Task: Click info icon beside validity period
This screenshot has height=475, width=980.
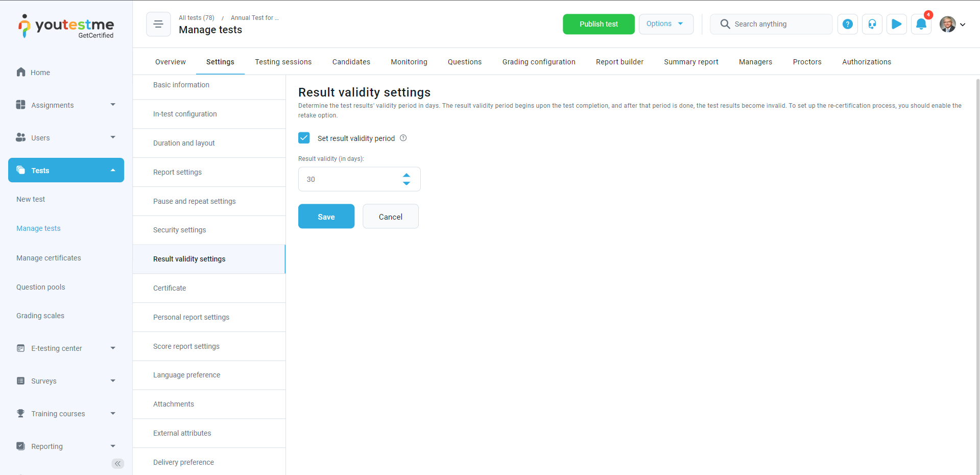Action: [x=403, y=138]
